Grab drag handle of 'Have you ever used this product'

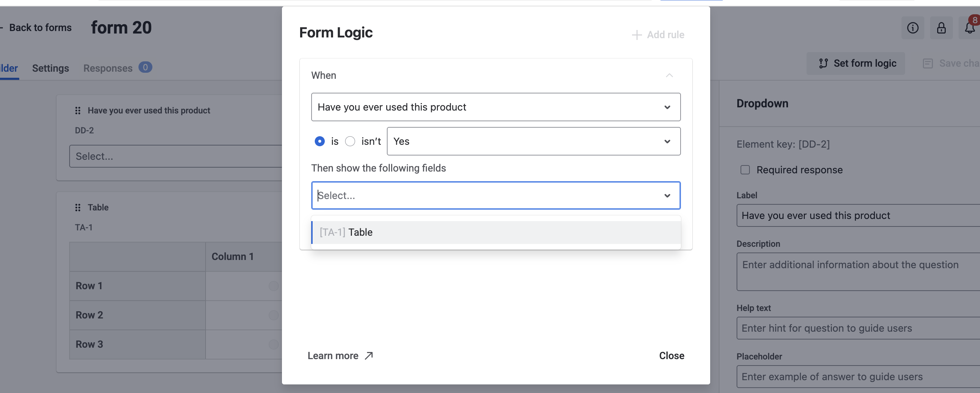tap(78, 111)
